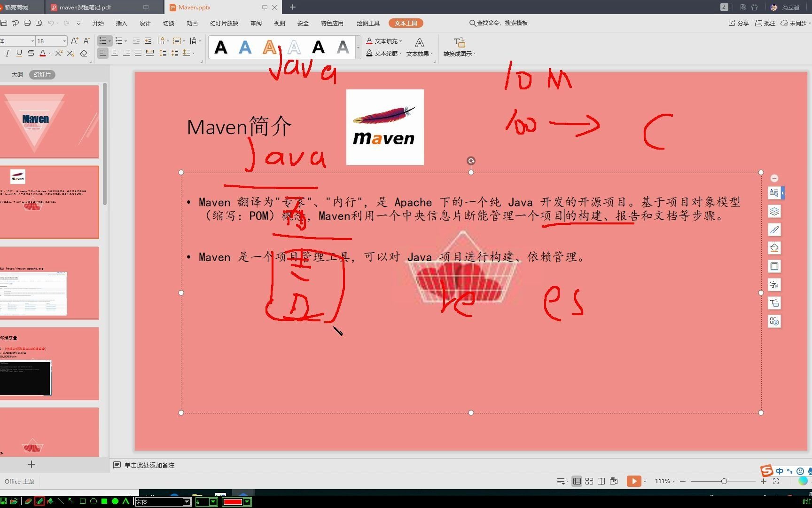Toggle superscript formatting
This screenshot has height=508, width=812.
pos(59,53)
